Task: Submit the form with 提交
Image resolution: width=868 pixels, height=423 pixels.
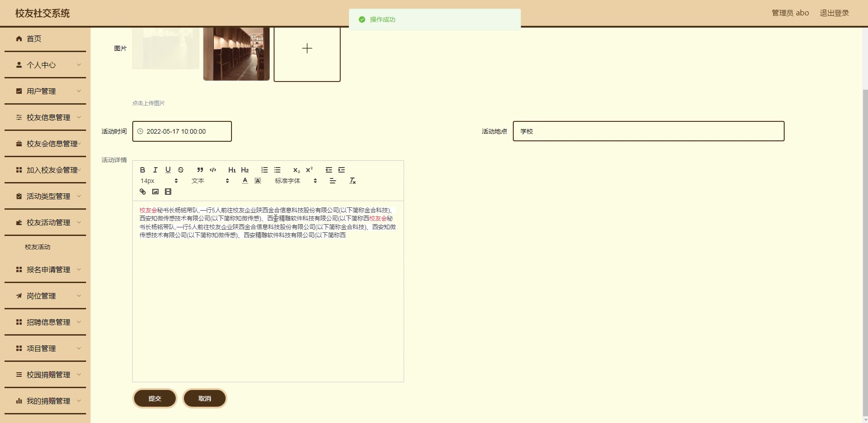Action: pyautogui.click(x=155, y=399)
